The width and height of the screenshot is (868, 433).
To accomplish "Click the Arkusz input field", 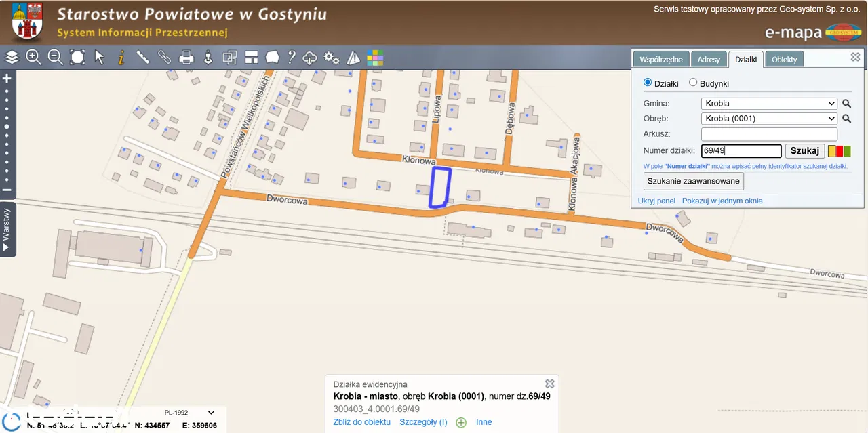I will pos(769,134).
